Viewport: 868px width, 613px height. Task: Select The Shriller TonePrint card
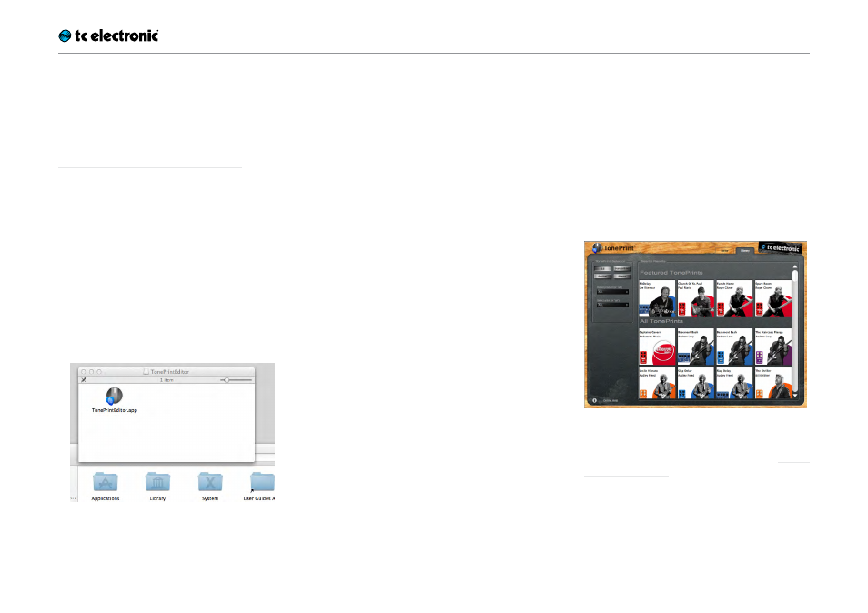coord(773,384)
